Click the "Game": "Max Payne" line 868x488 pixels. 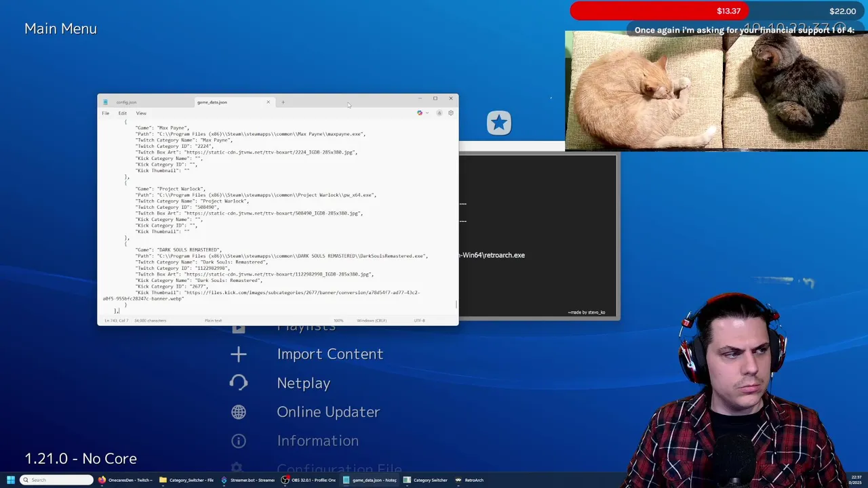[x=161, y=128]
